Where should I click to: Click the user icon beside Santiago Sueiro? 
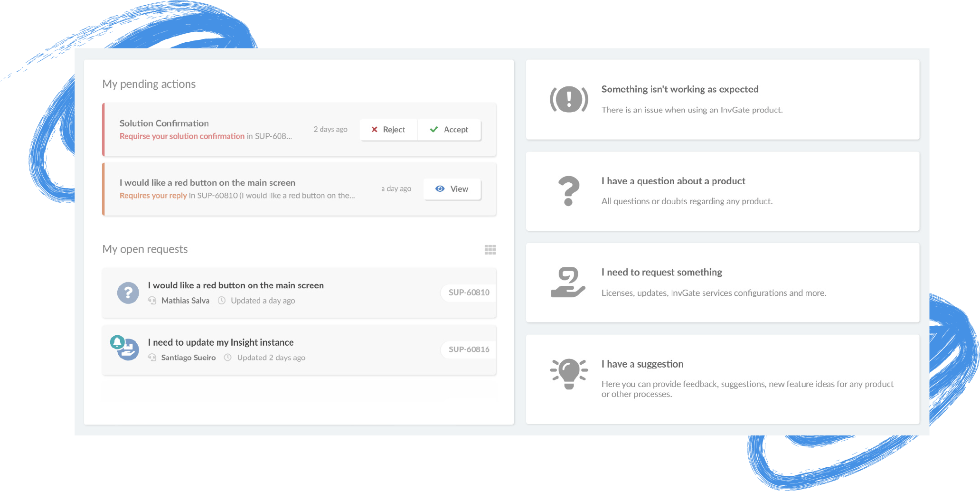tap(152, 357)
